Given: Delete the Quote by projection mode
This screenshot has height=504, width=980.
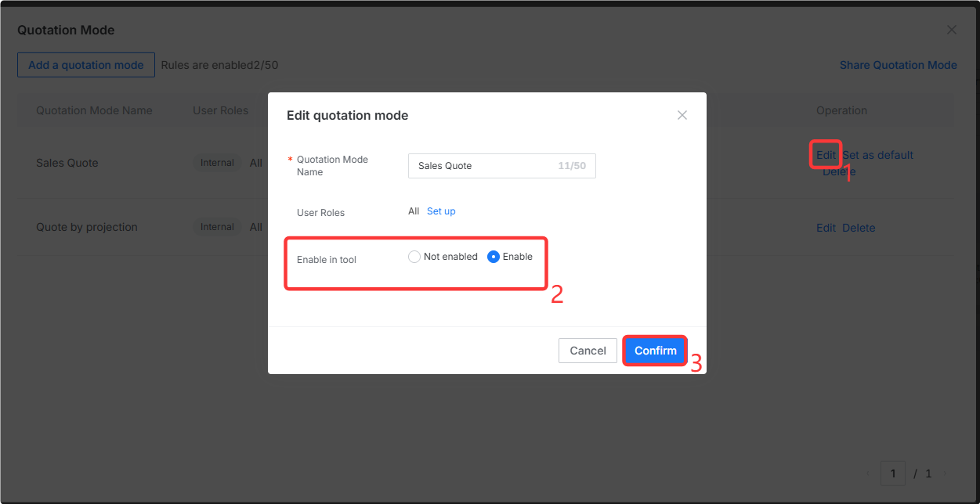Looking at the screenshot, I should tap(859, 228).
